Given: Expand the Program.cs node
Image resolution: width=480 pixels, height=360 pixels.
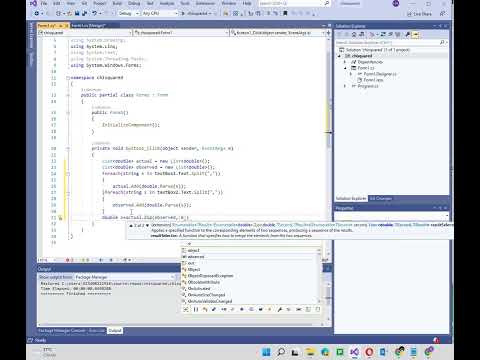Looking at the screenshot, I should tap(345, 86).
